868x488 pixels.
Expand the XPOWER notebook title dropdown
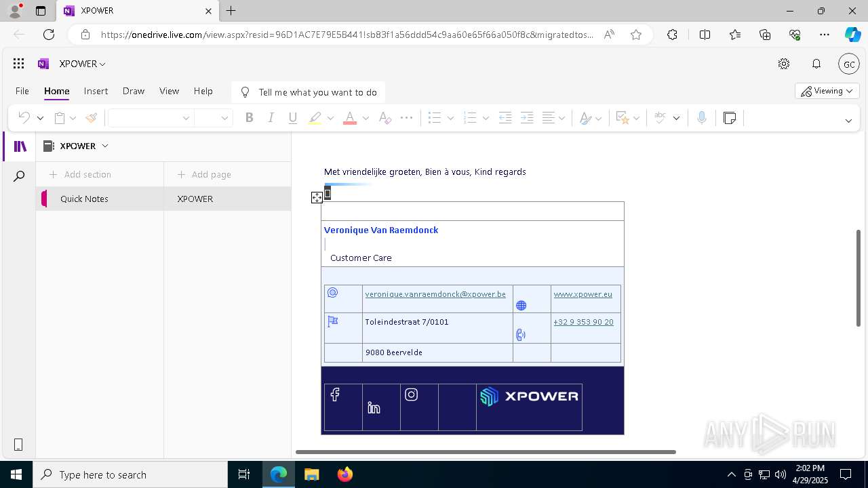coord(83,64)
